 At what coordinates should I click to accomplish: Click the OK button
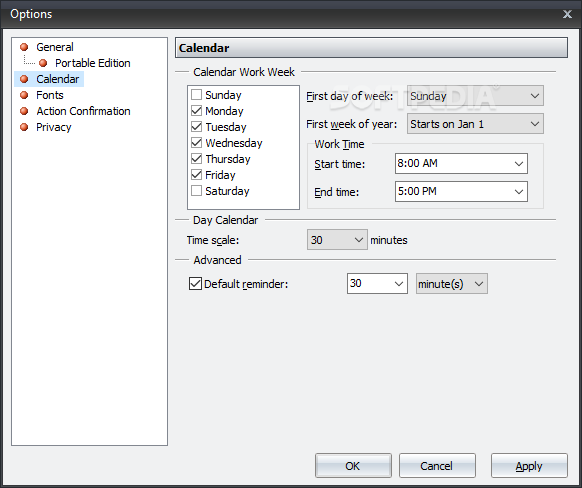click(353, 465)
